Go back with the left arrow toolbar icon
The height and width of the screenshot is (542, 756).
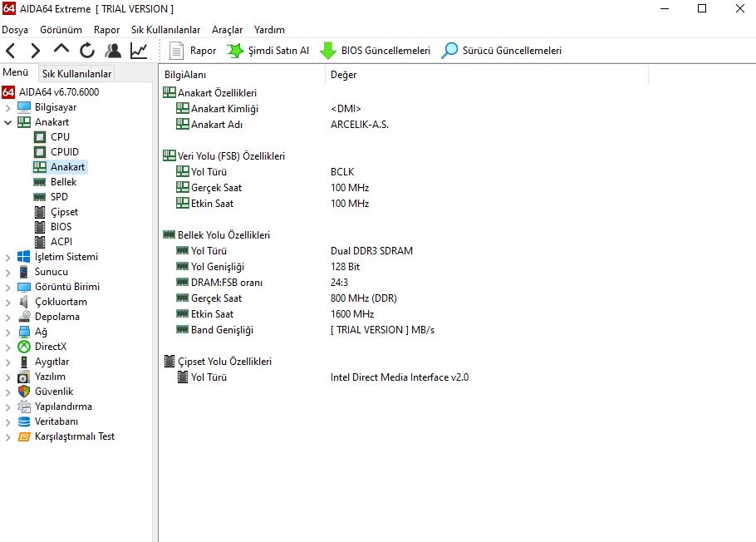pos(11,51)
